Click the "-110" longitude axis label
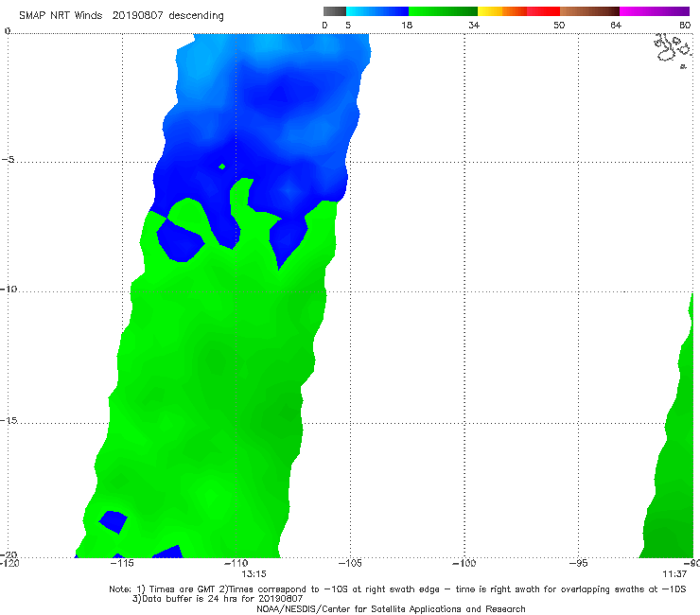The height and width of the screenshot is (615, 700). click(236, 563)
